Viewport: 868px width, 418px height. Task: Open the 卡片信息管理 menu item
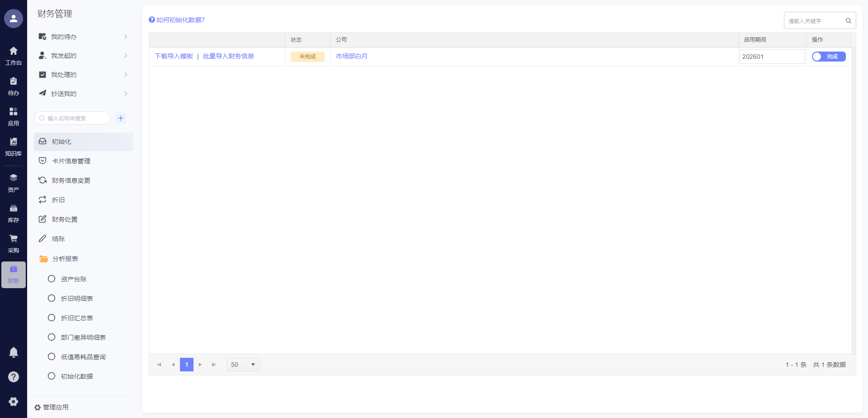click(71, 161)
